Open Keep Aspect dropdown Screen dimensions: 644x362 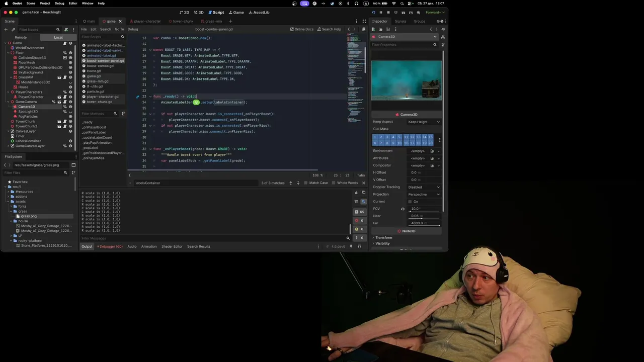[424, 122]
